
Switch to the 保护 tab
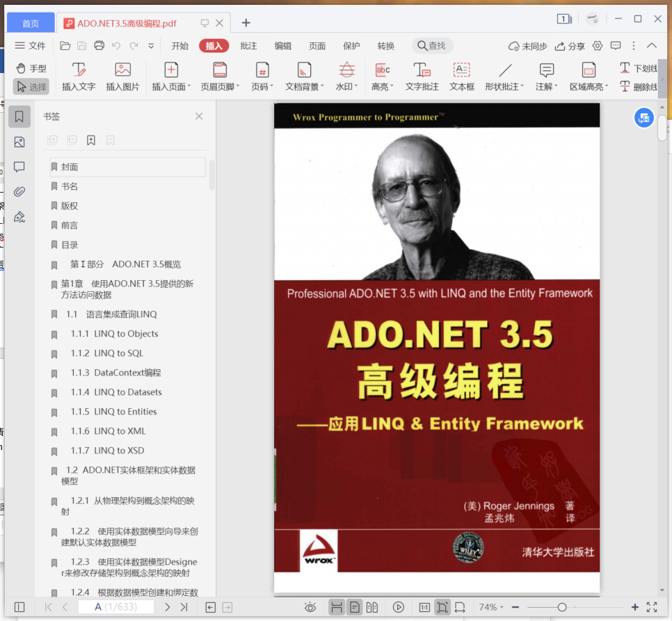(x=351, y=46)
